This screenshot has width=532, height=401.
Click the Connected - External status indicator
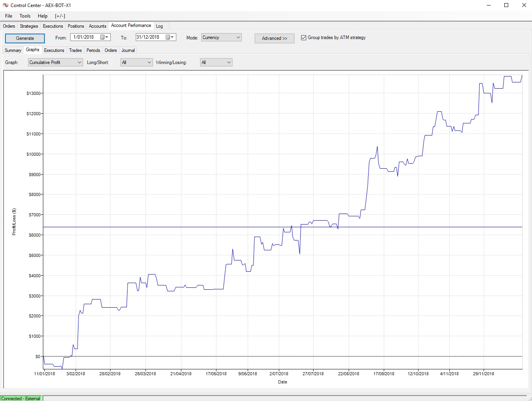pos(21,398)
